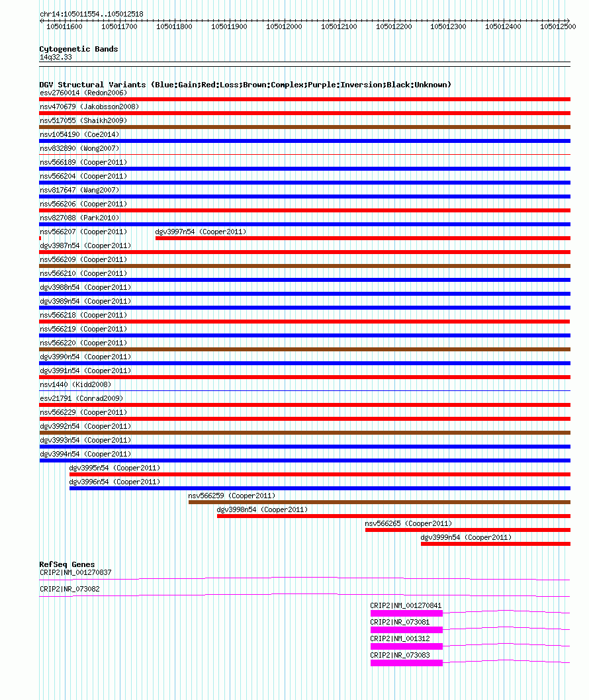The height and width of the screenshot is (700, 589).
Task: Click the short red bar under nsv566207
Action: click(x=40, y=238)
